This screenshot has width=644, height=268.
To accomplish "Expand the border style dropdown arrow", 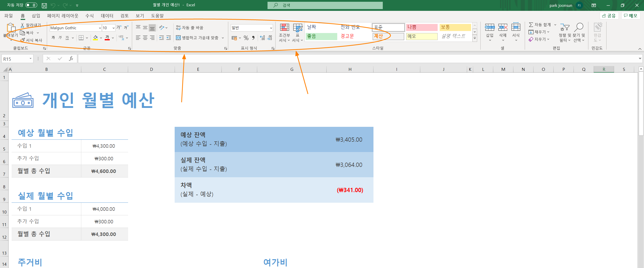I will coord(87,38).
